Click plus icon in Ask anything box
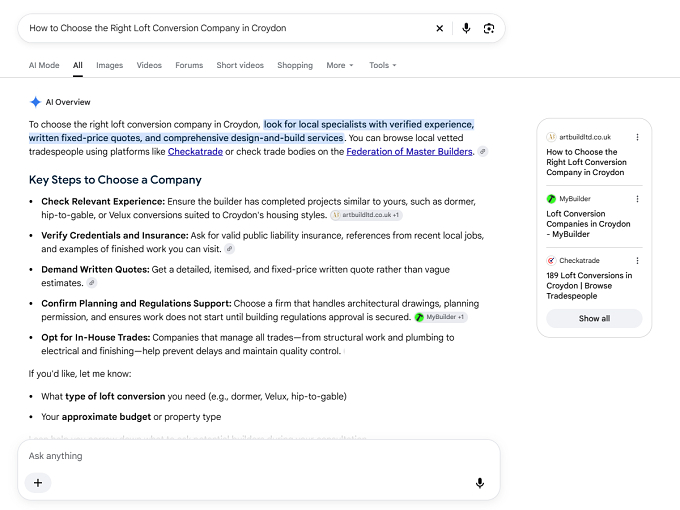Viewport: 680px width, 510px height. 38,483
